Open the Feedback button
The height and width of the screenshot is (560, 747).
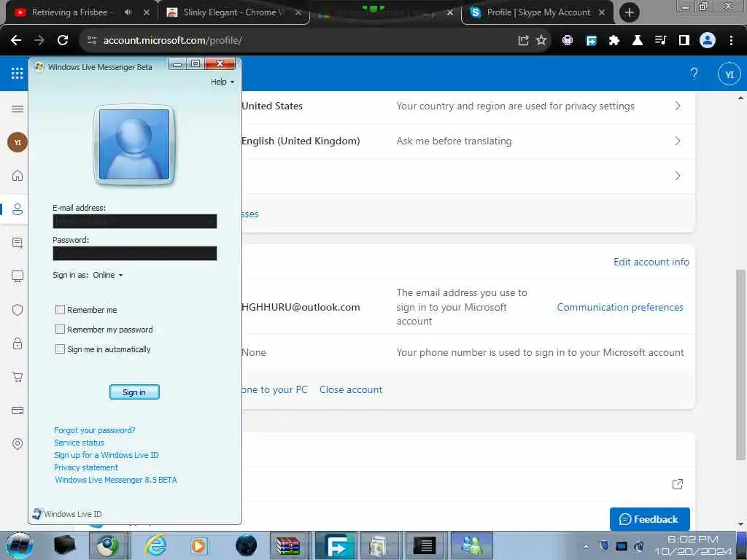pos(649,519)
